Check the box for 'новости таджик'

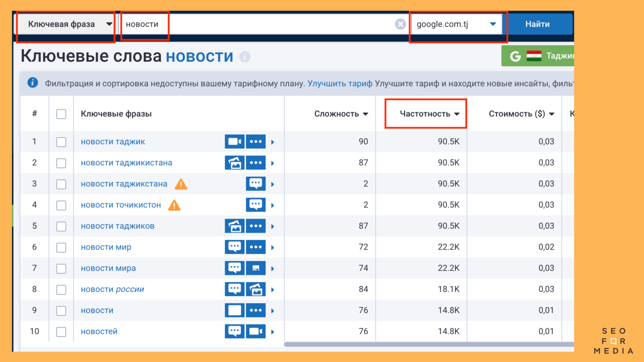coord(61,142)
